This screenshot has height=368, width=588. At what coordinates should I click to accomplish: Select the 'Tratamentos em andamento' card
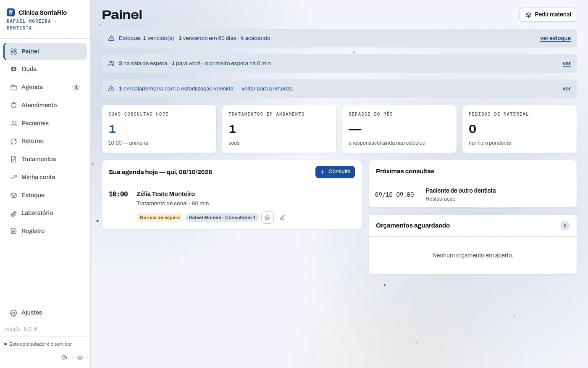[279, 129]
